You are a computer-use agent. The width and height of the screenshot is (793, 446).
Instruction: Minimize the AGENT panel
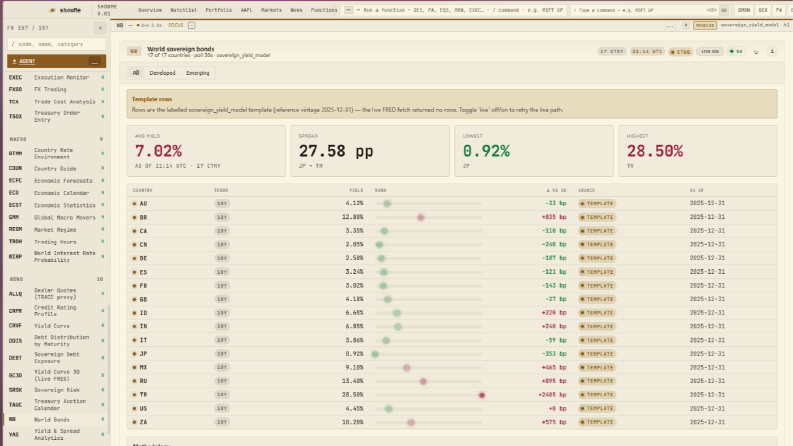coord(95,61)
